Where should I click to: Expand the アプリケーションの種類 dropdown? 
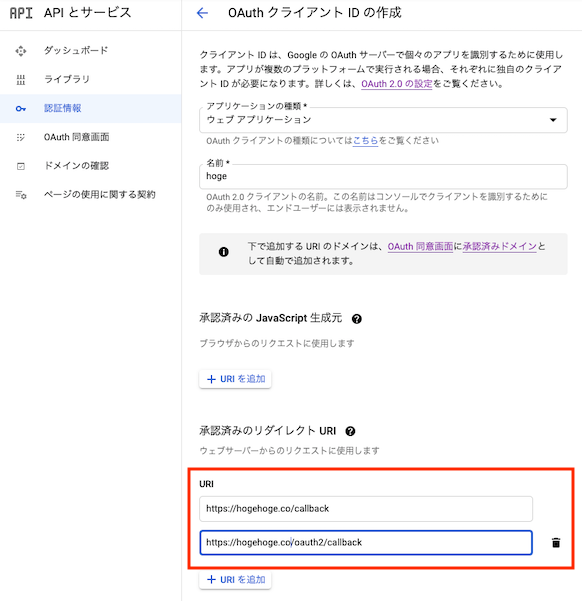(x=383, y=120)
